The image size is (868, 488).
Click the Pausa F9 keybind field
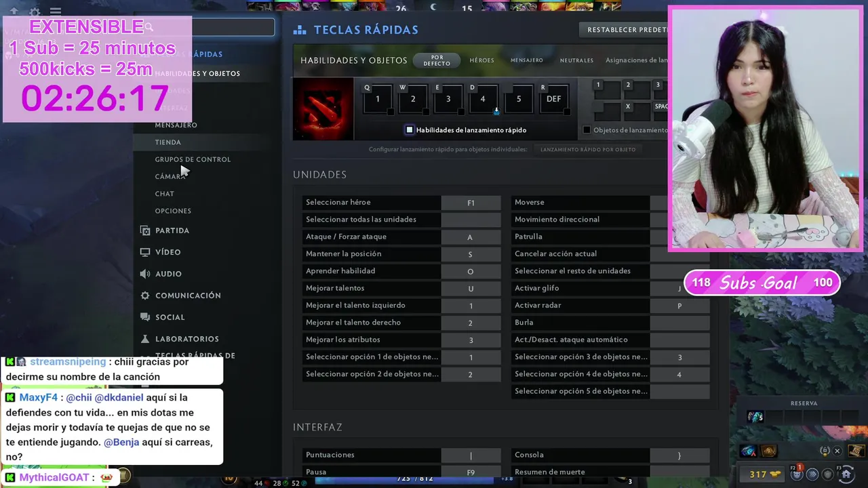[471, 472]
